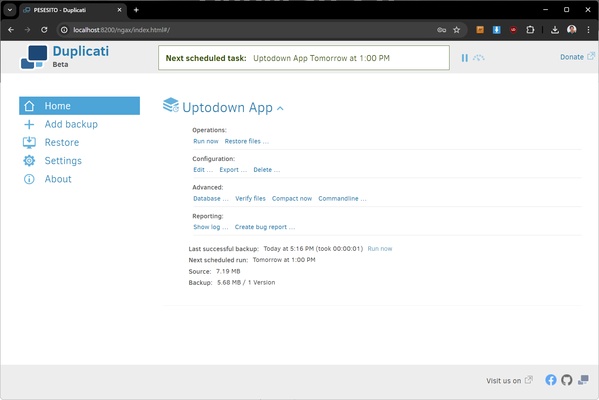Click the Duplicati logo icon
Screen dimensions: 599x400
coord(34,57)
